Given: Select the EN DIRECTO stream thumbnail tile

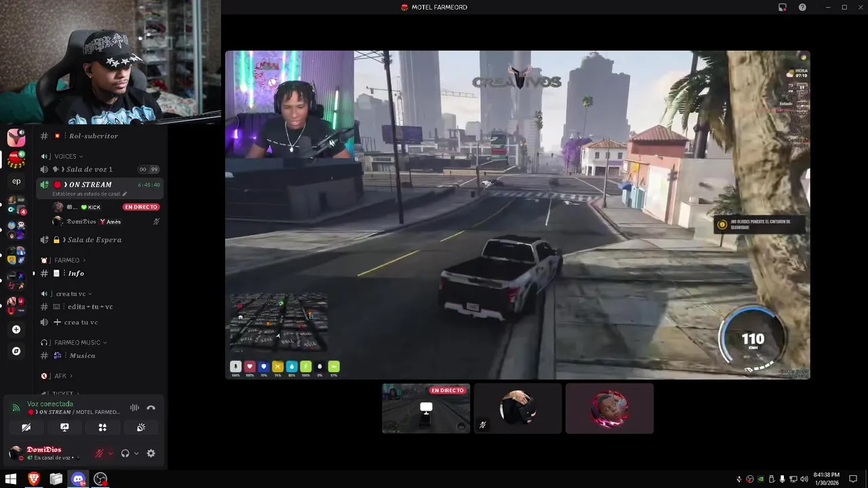Looking at the screenshot, I should 426,408.
